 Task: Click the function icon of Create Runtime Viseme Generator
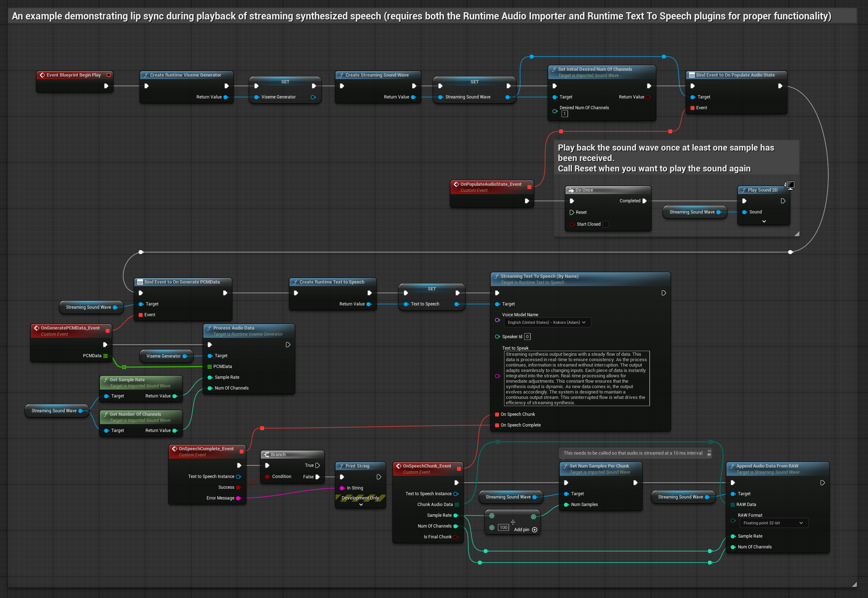(146, 75)
